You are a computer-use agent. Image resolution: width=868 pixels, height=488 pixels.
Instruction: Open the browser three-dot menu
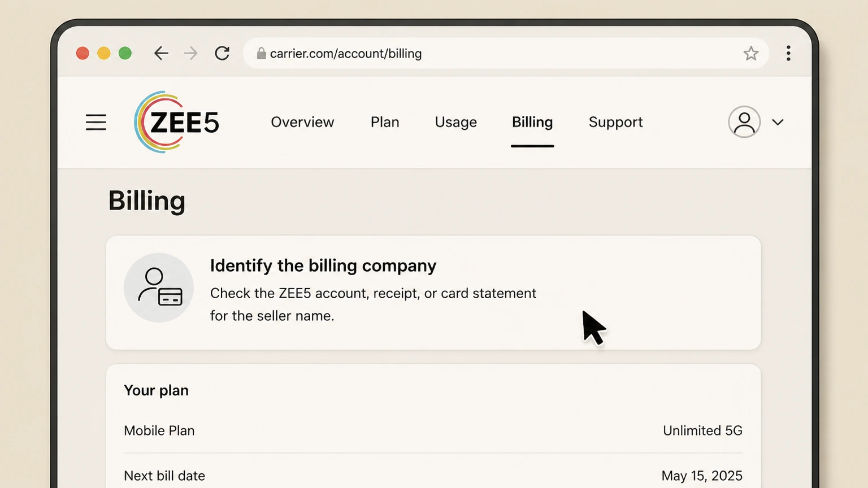point(788,53)
